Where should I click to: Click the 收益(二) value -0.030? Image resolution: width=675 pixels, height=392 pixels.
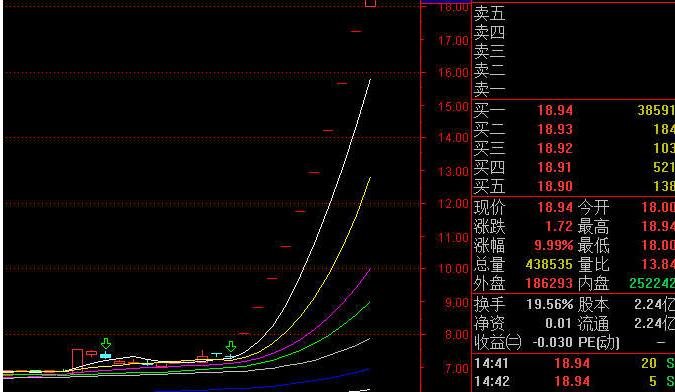click(x=553, y=343)
